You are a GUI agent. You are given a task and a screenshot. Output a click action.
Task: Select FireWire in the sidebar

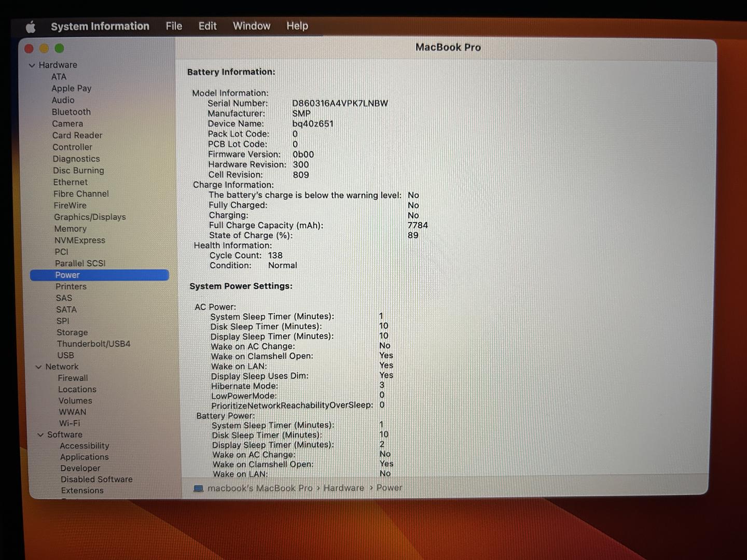pyautogui.click(x=70, y=205)
